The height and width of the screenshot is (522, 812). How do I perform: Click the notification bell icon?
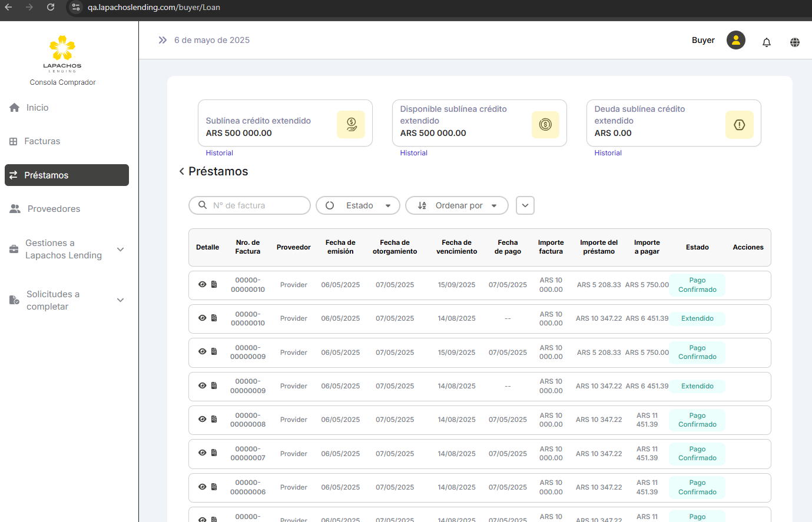tap(766, 42)
